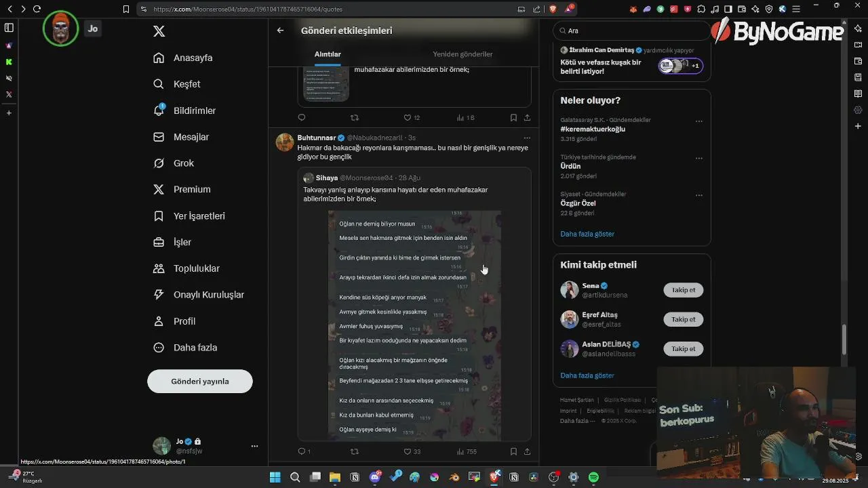This screenshot has width=868, height=488.
Task: Open Profil page
Action: pyautogui.click(x=174, y=321)
